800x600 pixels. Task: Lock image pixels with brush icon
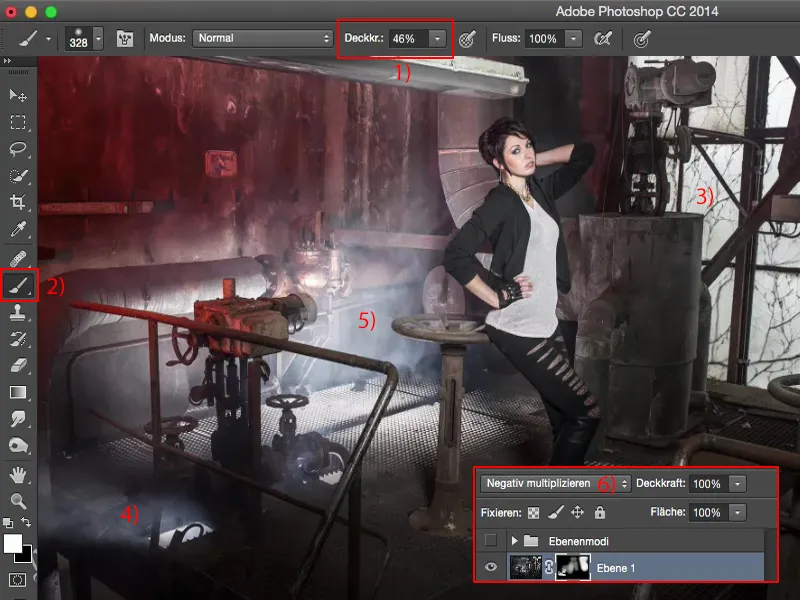[x=555, y=512]
